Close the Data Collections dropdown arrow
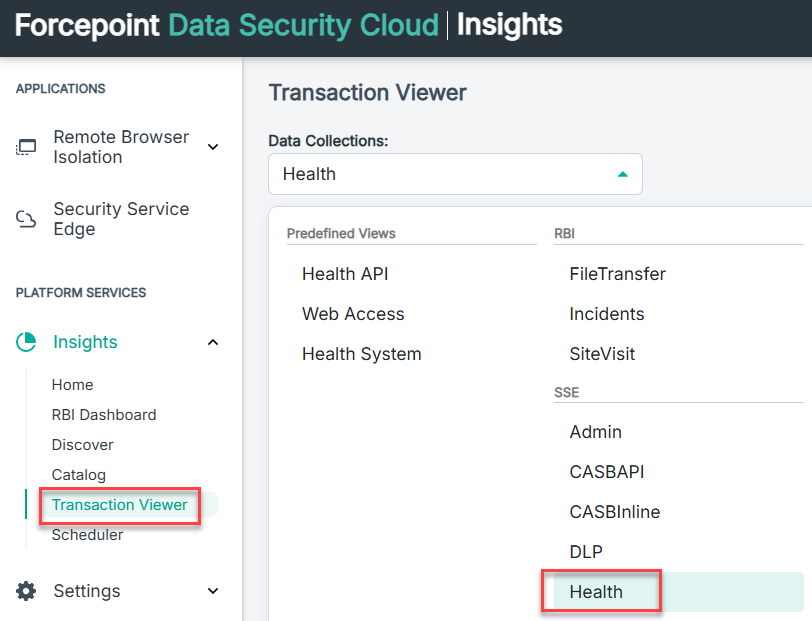Screen dimensions: 812x621 [622, 175]
